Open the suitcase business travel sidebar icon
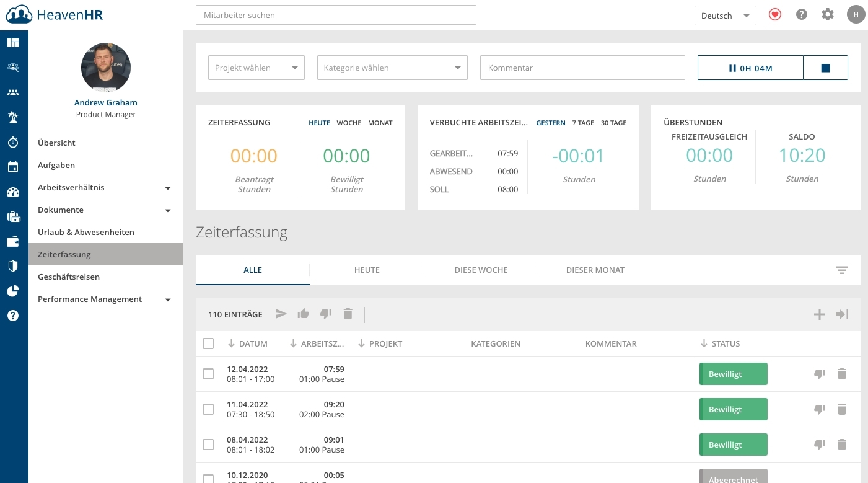 tap(13, 216)
